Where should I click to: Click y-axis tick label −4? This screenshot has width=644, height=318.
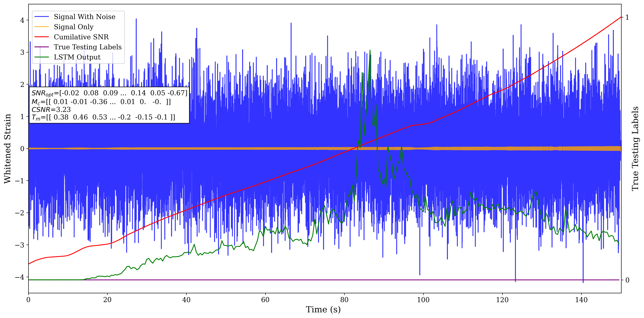[x=19, y=277]
